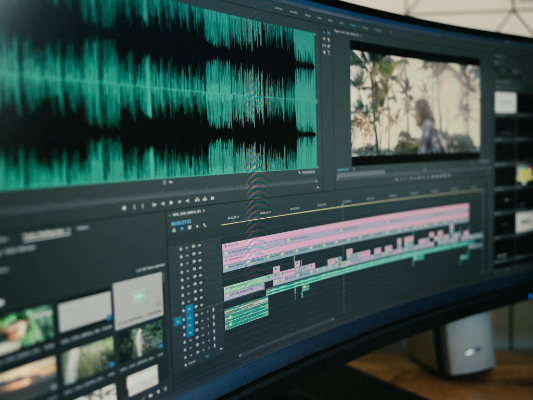
Task: Click the Overwrite button in Source monitor
Action: 205,199
